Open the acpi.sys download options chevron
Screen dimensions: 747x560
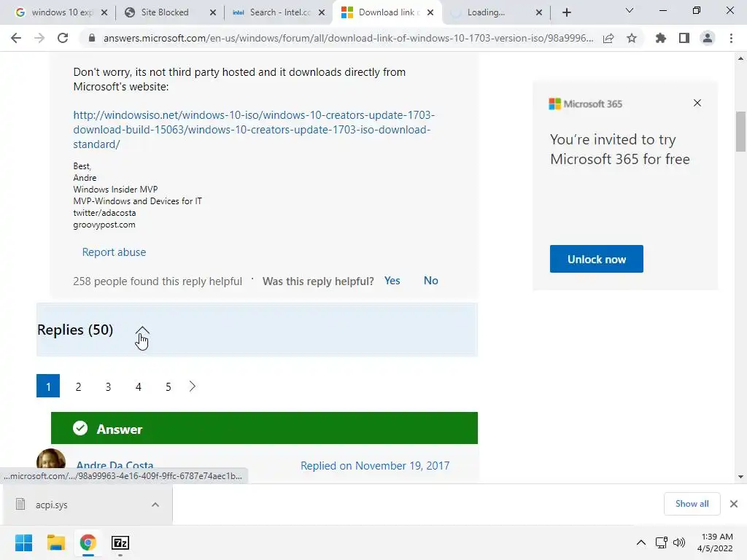coord(155,505)
